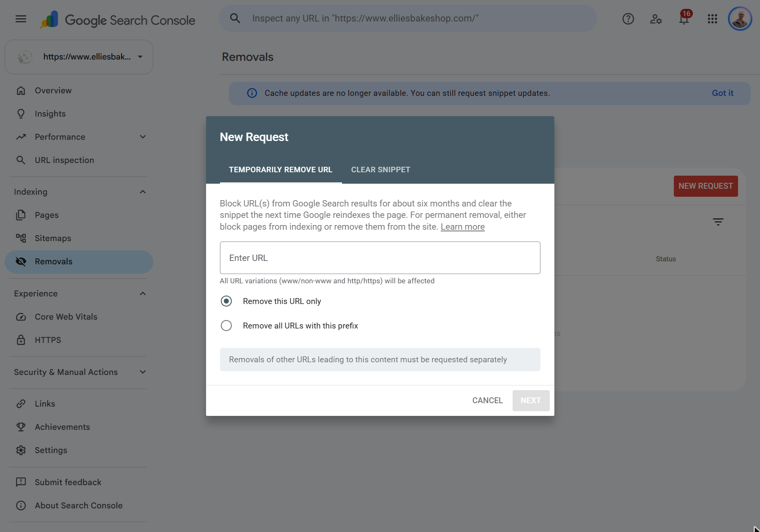Switch to Clear Snippet tab
The height and width of the screenshot is (532, 760).
[380, 170]
